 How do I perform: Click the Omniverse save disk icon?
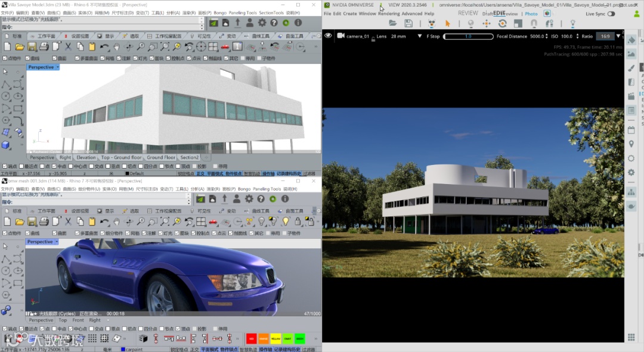tap(408, 23)
